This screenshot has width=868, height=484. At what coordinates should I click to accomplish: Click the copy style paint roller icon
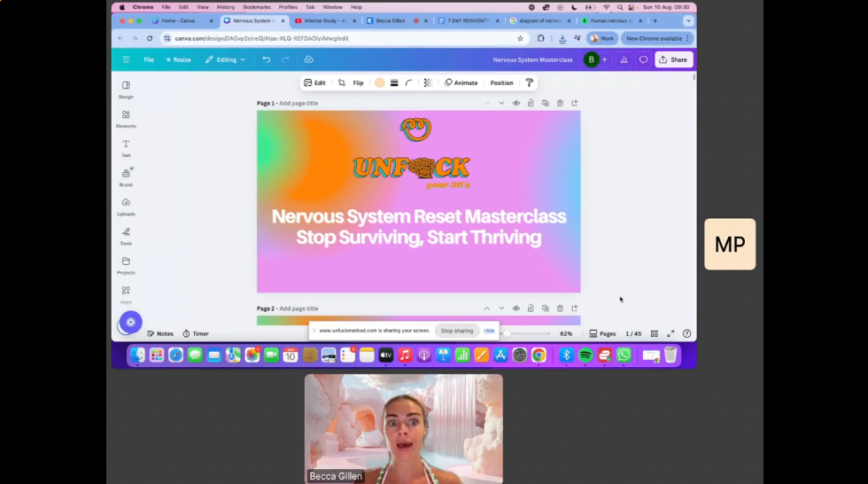point(530,83)
